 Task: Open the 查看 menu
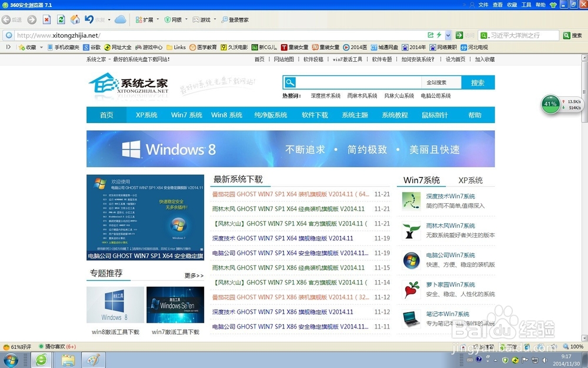(x=497, y=5)
